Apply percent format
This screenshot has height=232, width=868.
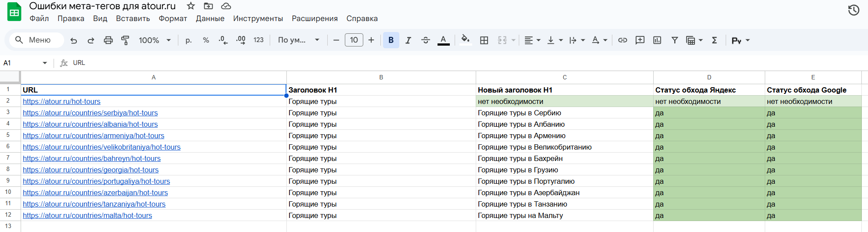coord(206,40)
